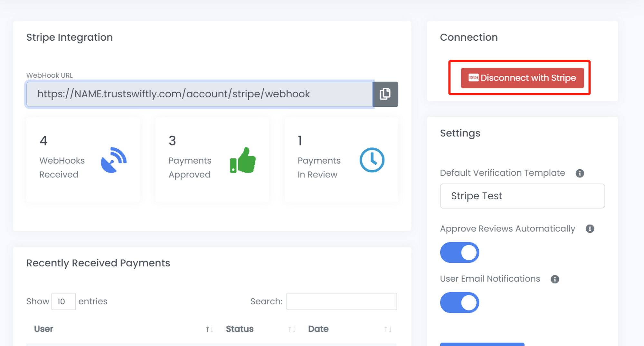This screenshot has width=644, height=346.
Task: Click the blue button below notification toggle
Action: tap(482, 344)
